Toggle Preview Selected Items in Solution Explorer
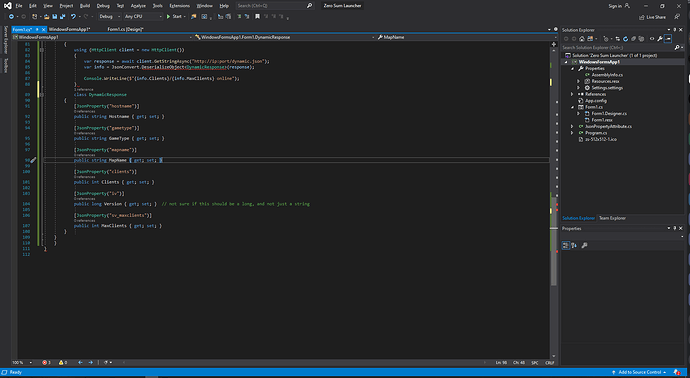Viewport: 690px width, 378px height. [668, 39]
